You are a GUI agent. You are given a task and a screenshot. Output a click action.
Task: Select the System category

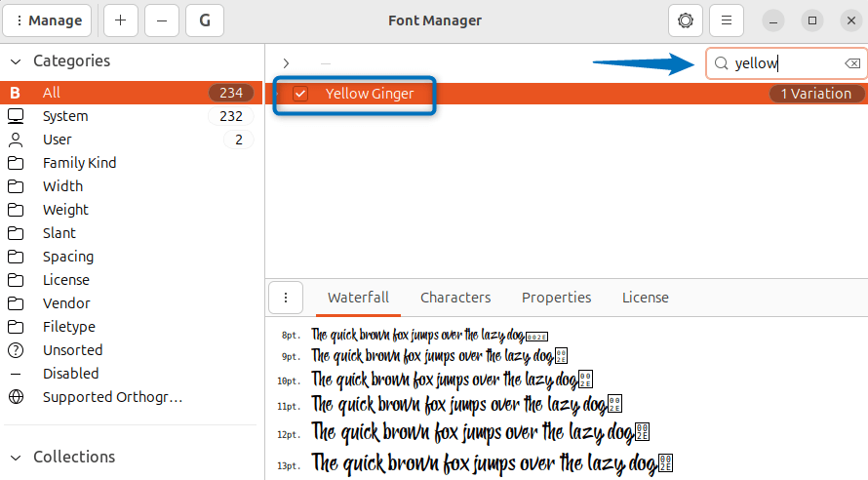[x=132, y=116]
